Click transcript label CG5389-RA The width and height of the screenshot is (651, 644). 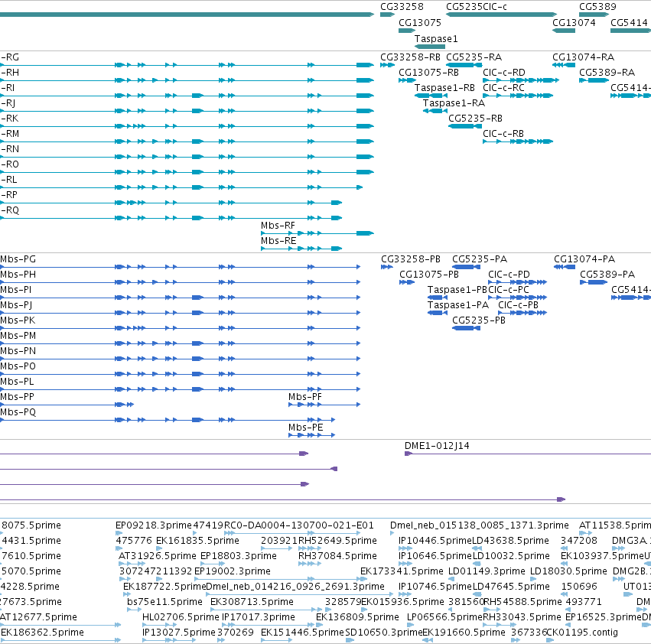607,72
